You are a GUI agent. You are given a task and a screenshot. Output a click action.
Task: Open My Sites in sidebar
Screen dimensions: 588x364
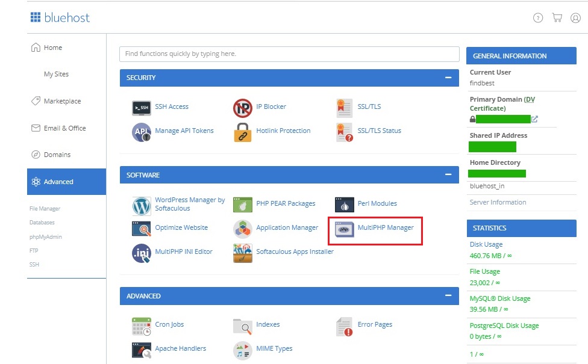point(56,74)
